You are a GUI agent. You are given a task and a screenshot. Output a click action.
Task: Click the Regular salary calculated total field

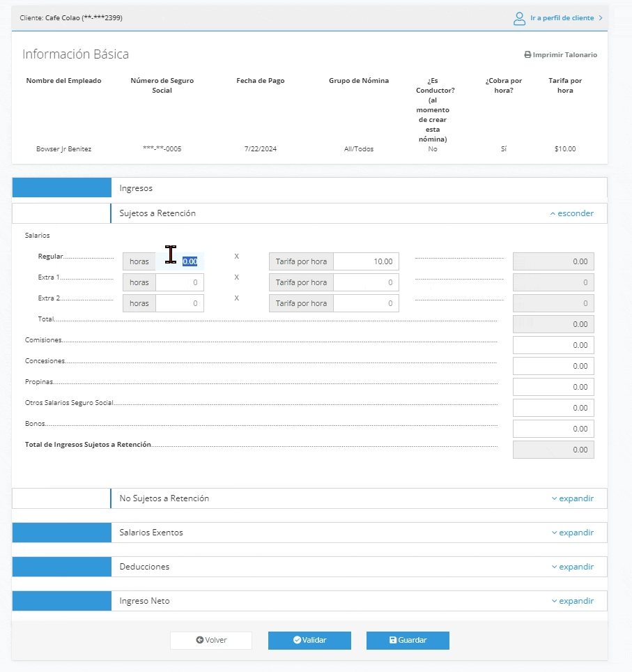tap(553, 261)
